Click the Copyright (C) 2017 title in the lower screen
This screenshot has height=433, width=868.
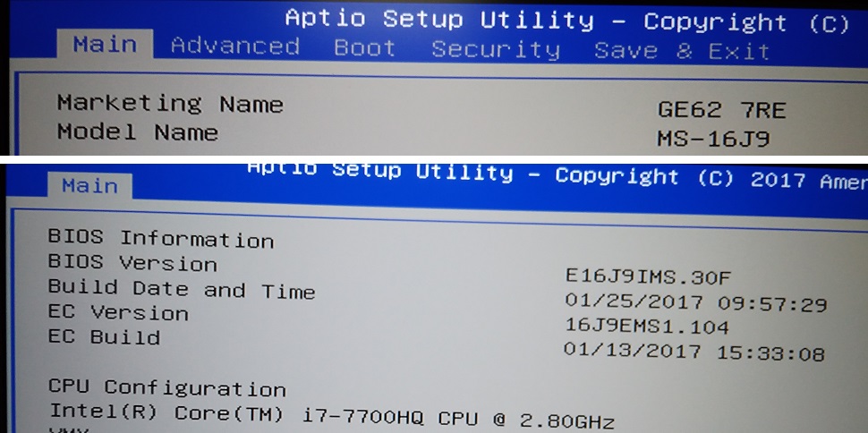point(680,178)
